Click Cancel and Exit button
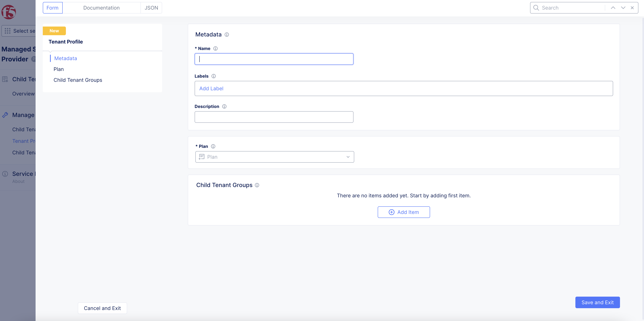The width and height of the screenshot is (644, 321). (x=102, y=308)
